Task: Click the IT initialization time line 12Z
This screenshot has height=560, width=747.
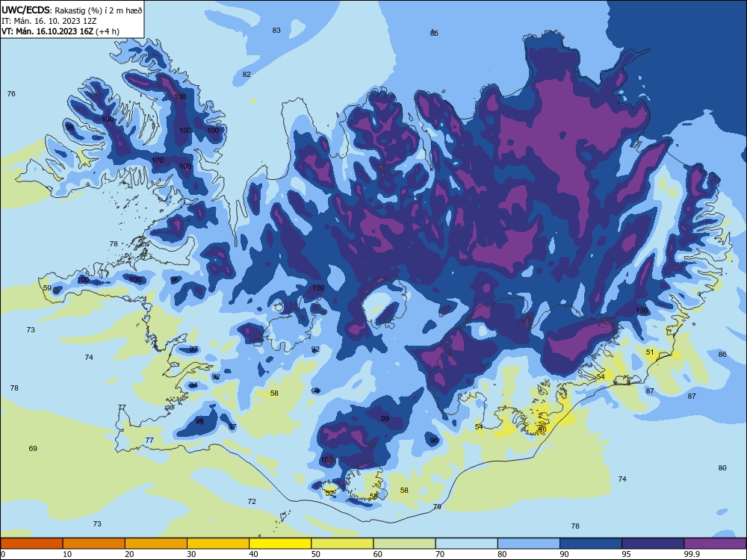Action: click(x=49, y=21)
